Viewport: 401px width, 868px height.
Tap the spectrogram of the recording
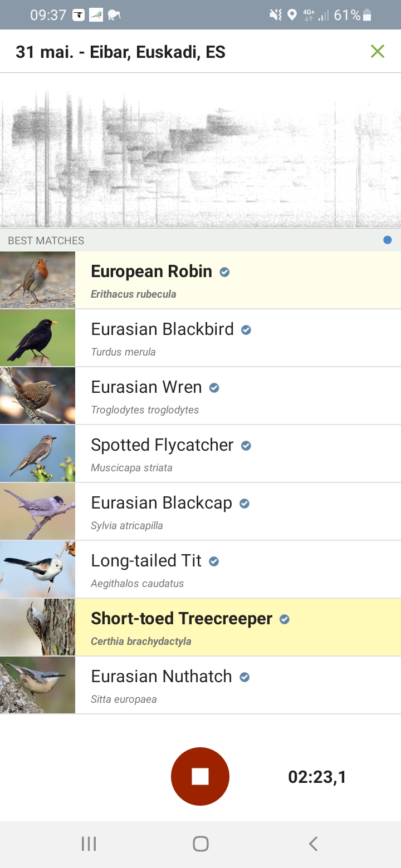(x=200, y=150)
